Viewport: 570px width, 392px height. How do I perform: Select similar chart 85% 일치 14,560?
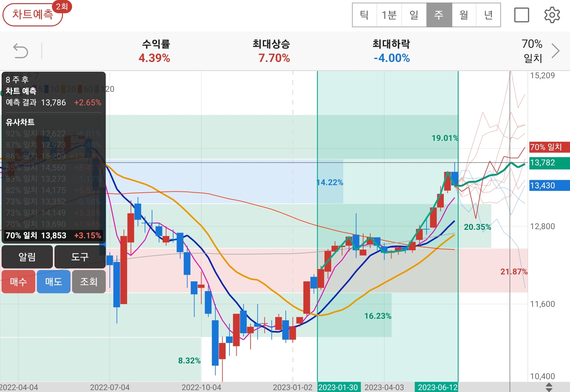pos(54,168)
